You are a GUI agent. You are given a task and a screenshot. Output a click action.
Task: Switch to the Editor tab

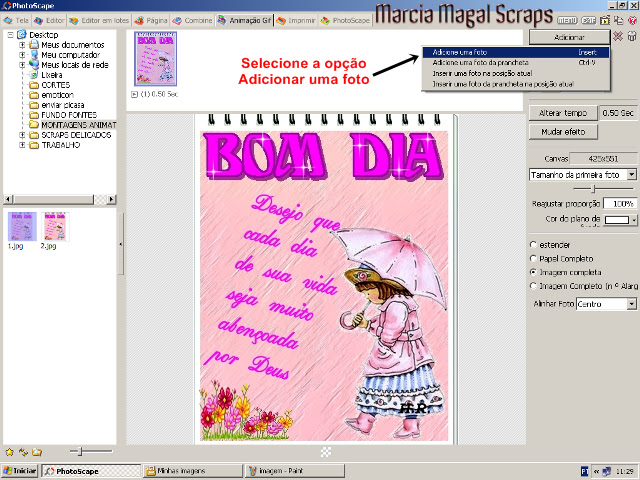point(49,20)
